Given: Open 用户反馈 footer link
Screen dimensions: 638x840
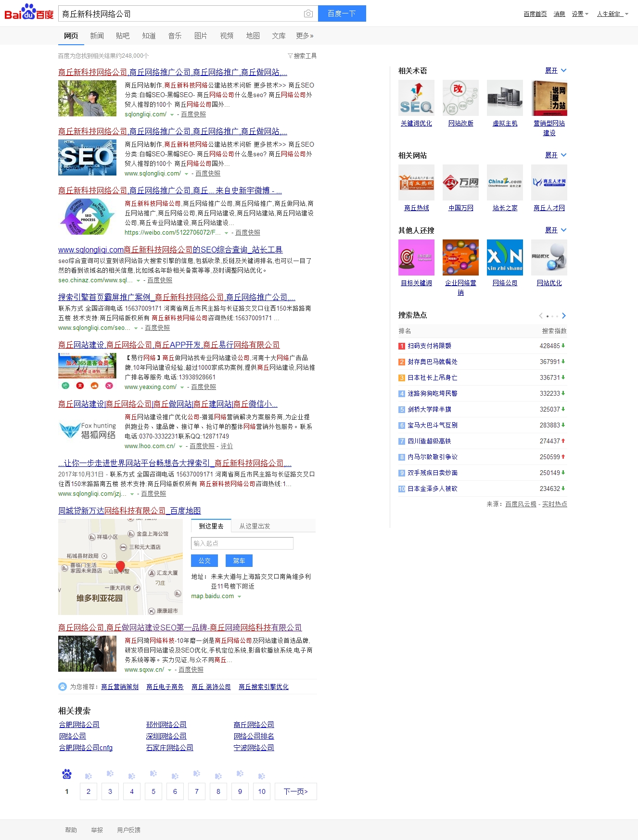Looking at the screenshot, I should (128, 830).
